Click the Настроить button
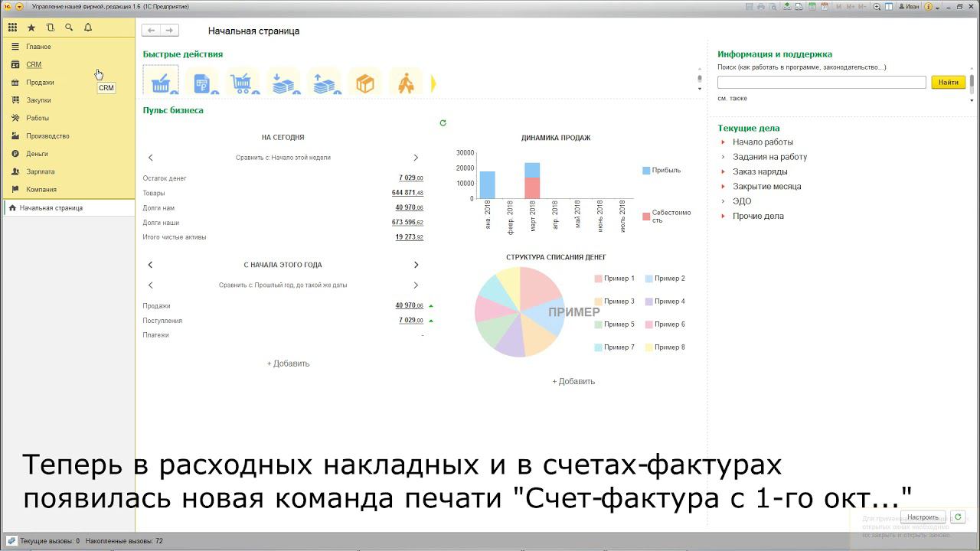980x551 pixels. (x=923, y=517)
